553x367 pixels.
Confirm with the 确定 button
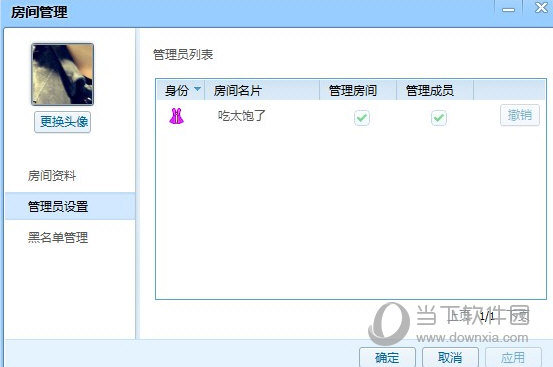click(387, 357)
